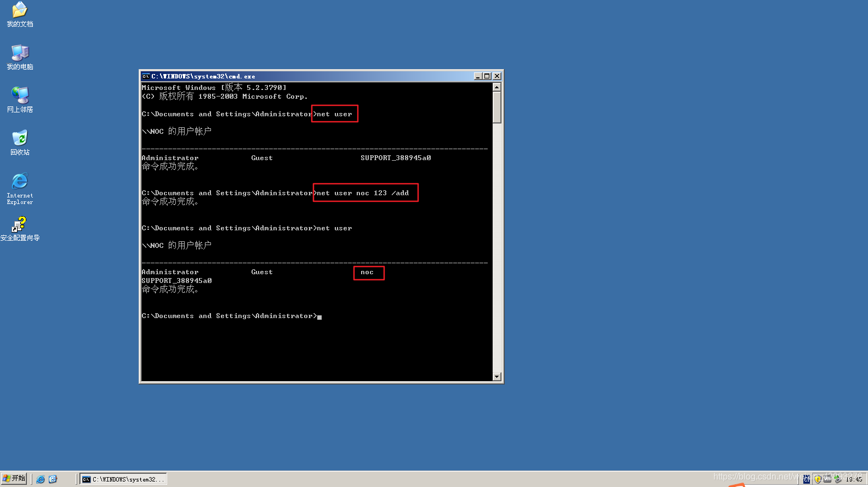
Task: Click the 'Guest' entry in the first user list
Action: click(x=262, y=158)
